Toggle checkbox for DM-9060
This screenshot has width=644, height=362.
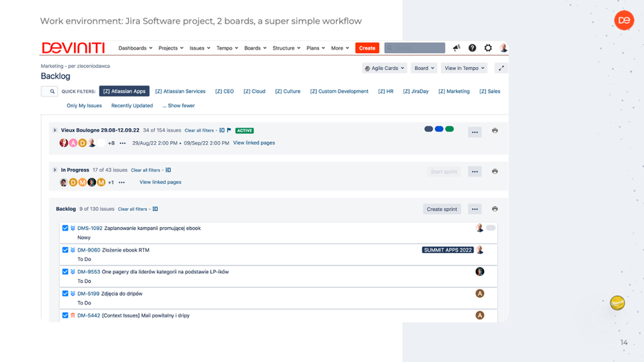[65, 250]
